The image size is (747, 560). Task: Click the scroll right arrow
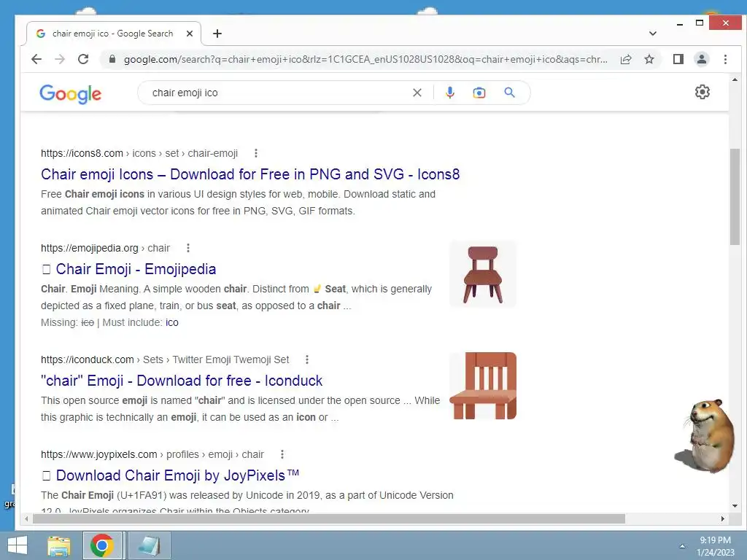[723, 518]
